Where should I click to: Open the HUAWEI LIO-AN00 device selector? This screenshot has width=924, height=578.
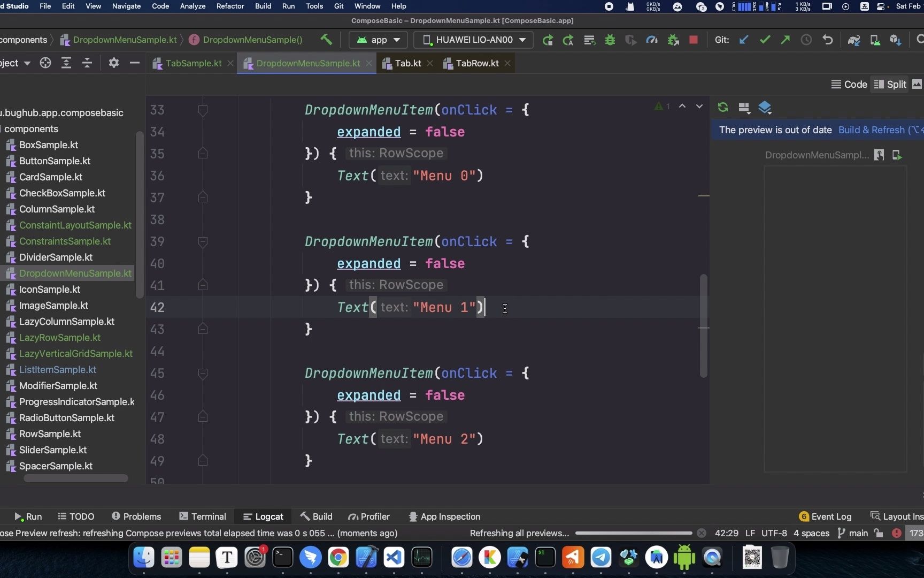[x=473, y=40]
